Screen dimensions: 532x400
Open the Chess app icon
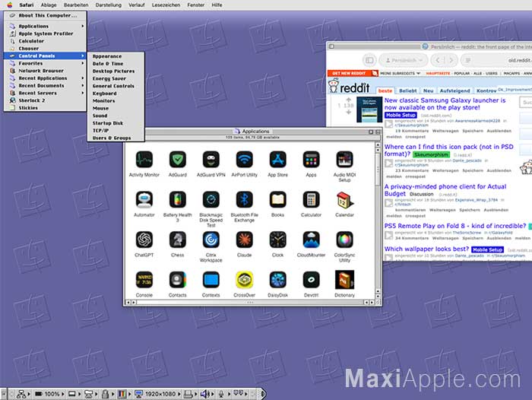pos(177,240)
